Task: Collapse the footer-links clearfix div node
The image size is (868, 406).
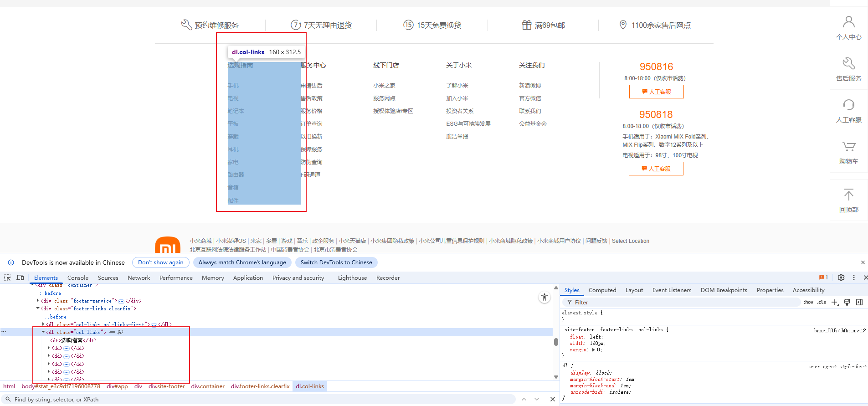Action: coord(38,308)
